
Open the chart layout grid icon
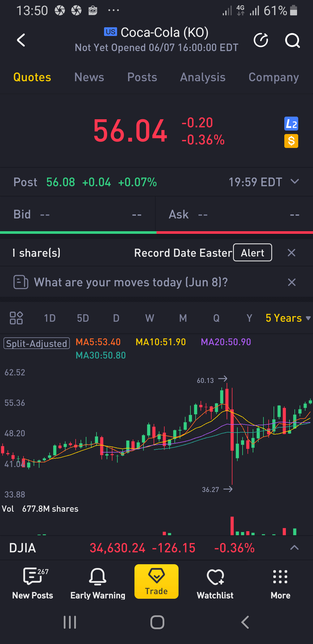coord(16,318)
